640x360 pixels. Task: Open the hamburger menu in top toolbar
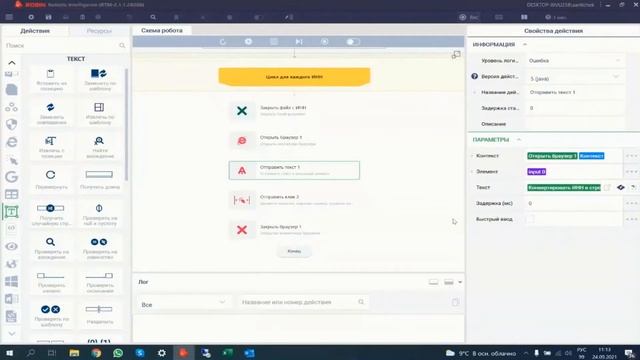point(9,17)
